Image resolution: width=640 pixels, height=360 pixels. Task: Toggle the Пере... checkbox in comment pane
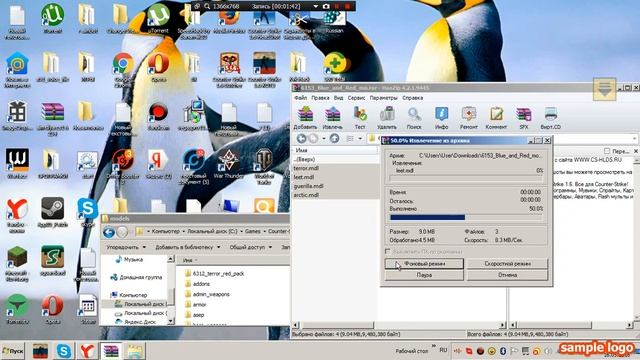coord(607,151)
